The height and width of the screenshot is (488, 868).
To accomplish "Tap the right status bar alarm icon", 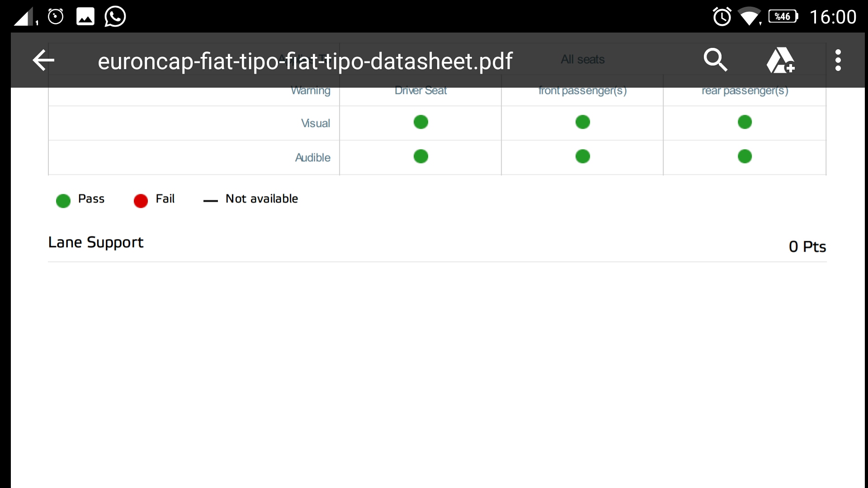I will click(722, 17).
